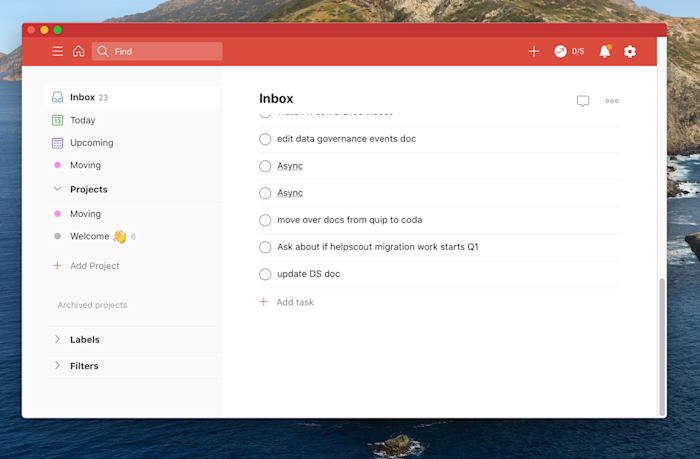Complete move over docs from quip task

tap(265, 220)
